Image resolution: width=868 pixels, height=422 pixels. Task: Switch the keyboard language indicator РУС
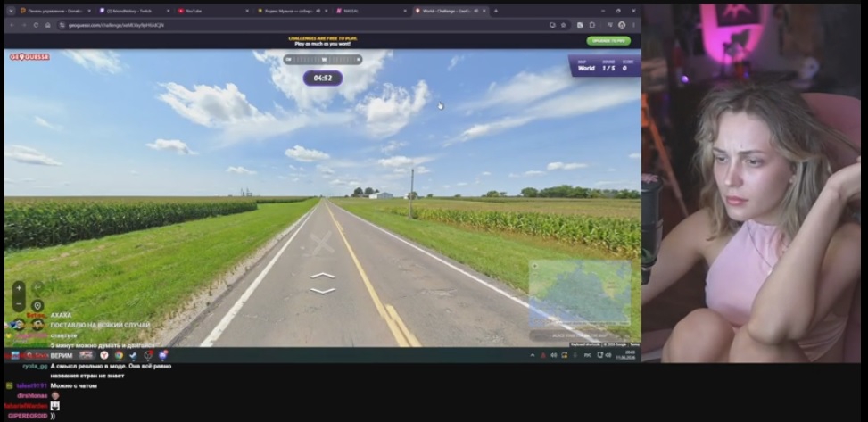click(587, 356)
